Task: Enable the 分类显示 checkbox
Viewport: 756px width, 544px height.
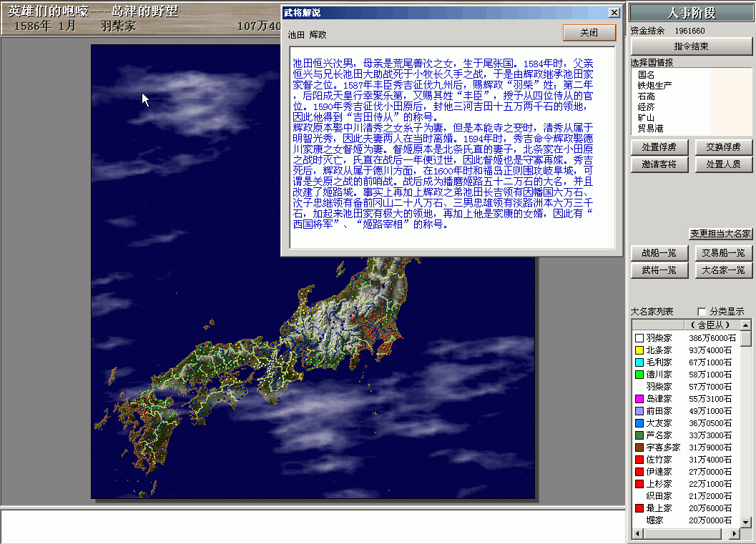Action: click(x=702, y=312)
